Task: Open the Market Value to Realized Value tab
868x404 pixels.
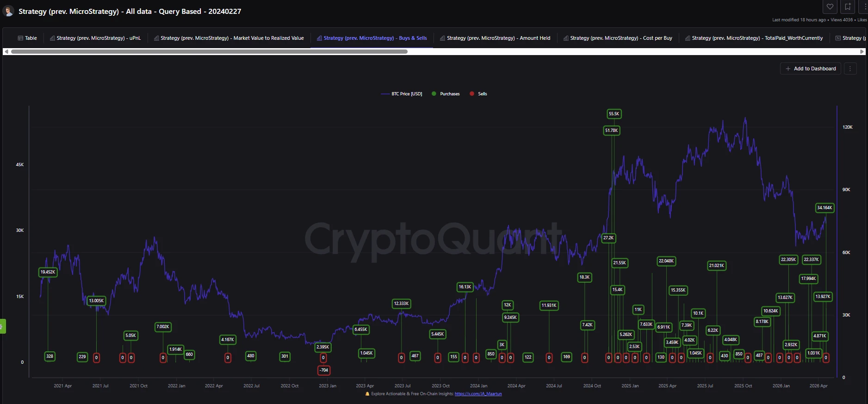Action: [x=229, y=38]
